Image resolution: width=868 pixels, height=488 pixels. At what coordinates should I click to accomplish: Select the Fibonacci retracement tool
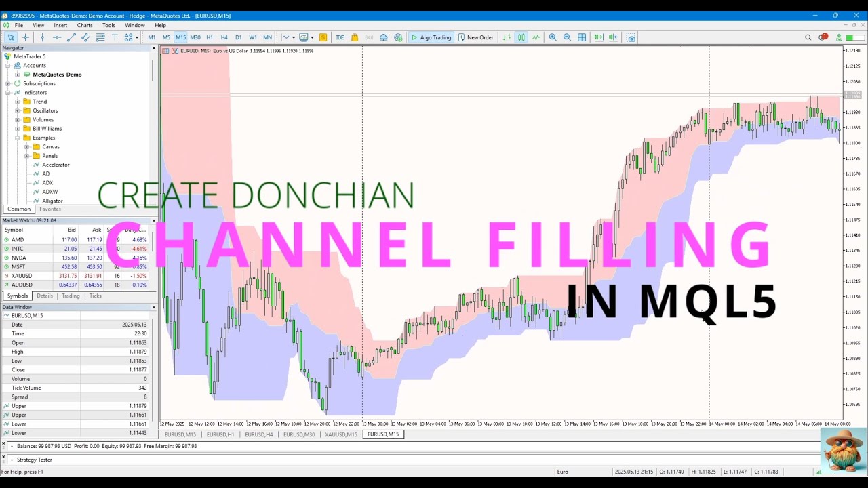tap(100, 37)
